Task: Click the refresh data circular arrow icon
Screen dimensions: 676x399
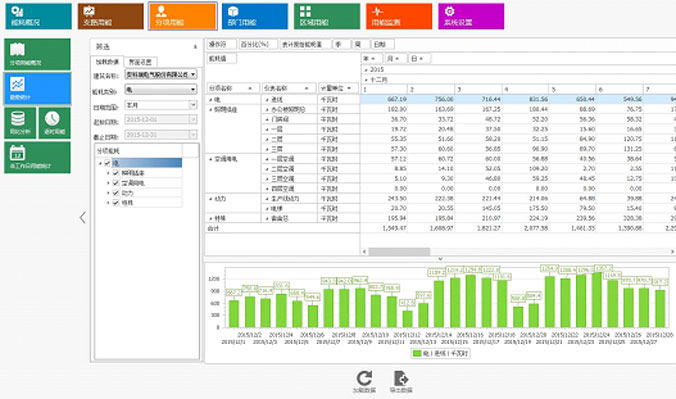Action: (x=364, y=378)
